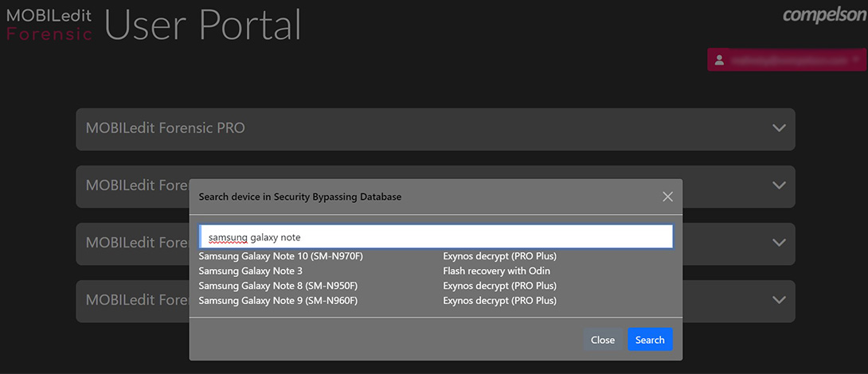Open the blurred user account dropdown
The image size is (868, 374).
(787, 60)
